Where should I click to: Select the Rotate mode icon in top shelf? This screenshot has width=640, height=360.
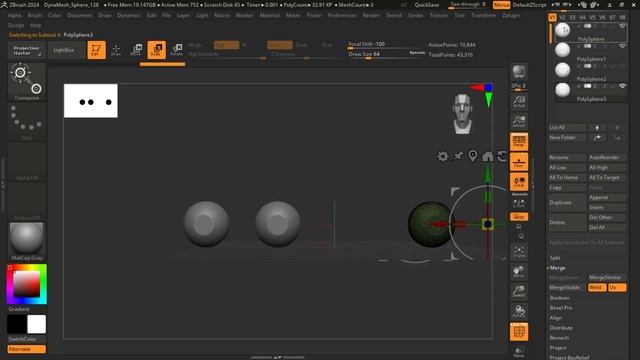coord(176,50)
